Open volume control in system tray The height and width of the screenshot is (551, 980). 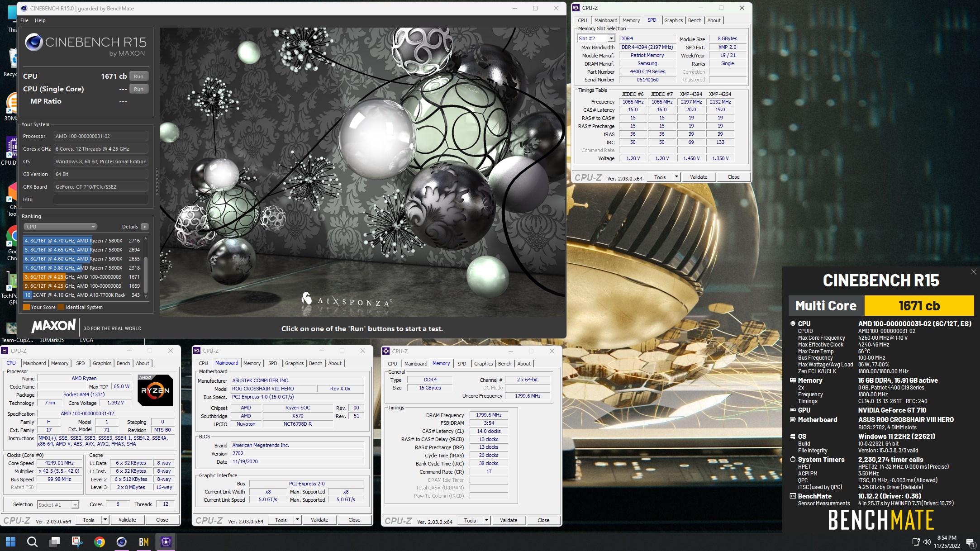click(x=927, y=541)
